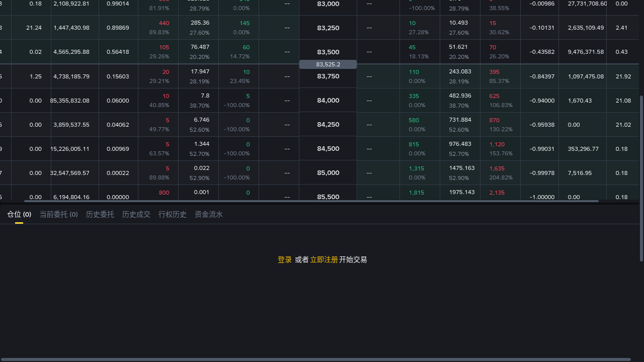
Task: Open the 行权历史 tab
Action: pos(173,214)
